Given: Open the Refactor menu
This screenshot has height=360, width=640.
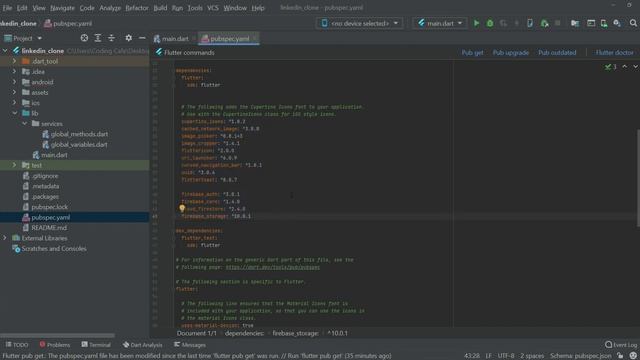Looking at the screenshot, I should [x=137, y=8].
